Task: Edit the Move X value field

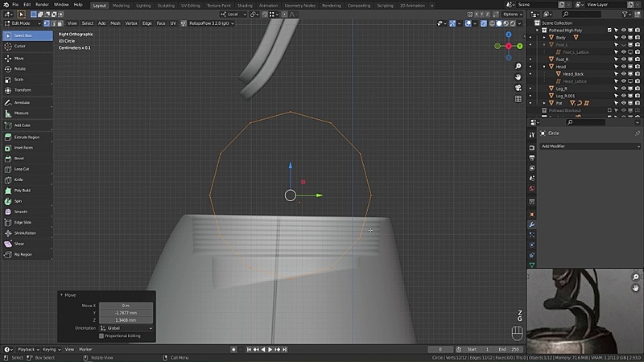Action: coord(126,306)
